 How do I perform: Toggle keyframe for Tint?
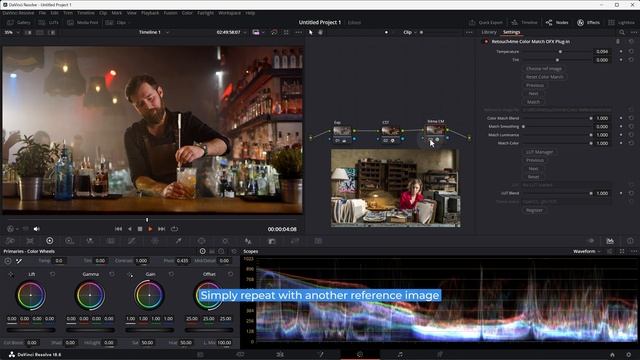point(621,60)
